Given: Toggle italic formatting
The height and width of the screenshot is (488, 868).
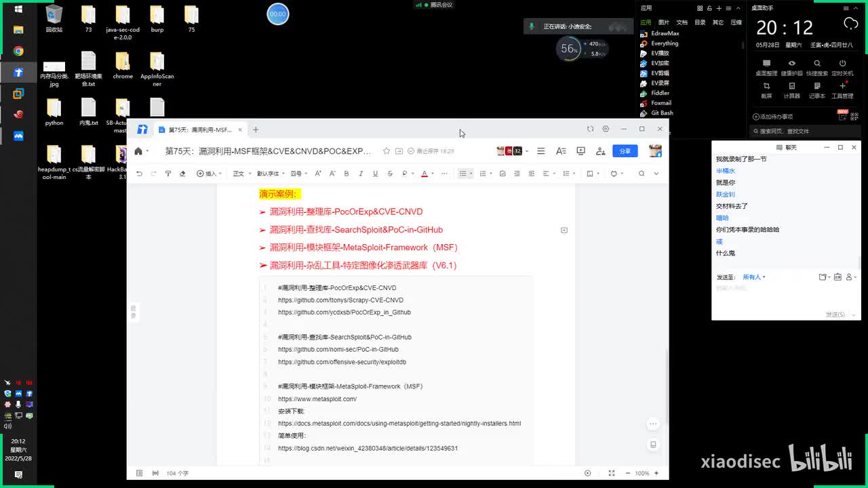Looking at the screenshot, I should 361,174.
